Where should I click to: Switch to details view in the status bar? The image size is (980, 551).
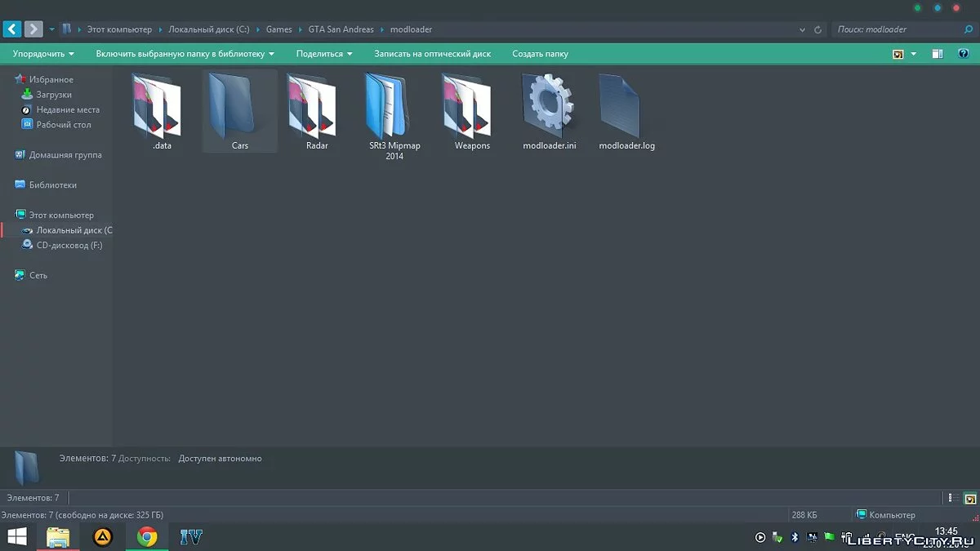pyautogui.click(x=952, y=498)
